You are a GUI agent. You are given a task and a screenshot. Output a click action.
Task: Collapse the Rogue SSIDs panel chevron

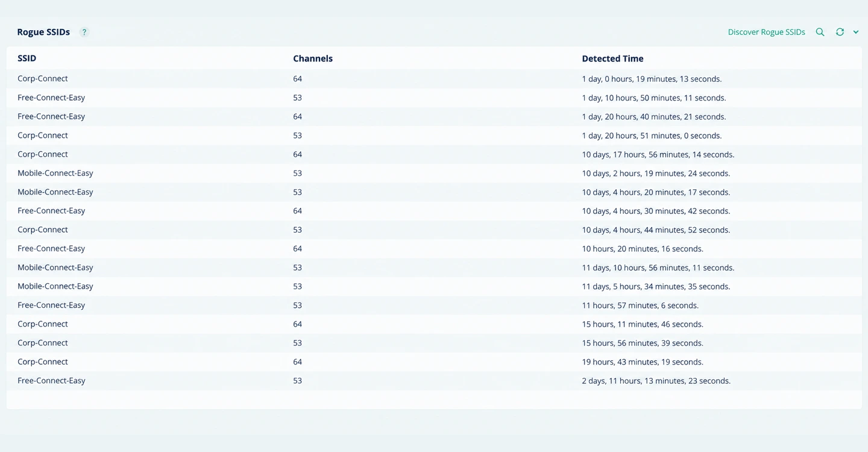tap(856, 33)
